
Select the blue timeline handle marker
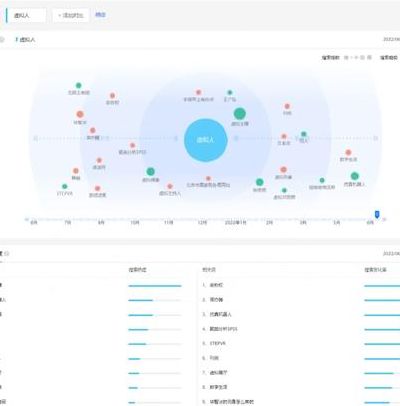377,214
